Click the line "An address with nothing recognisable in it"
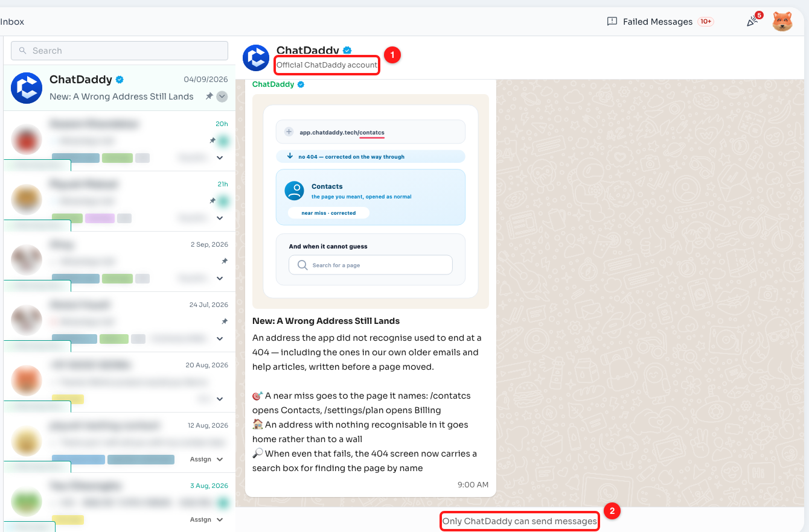 (360, 432)
